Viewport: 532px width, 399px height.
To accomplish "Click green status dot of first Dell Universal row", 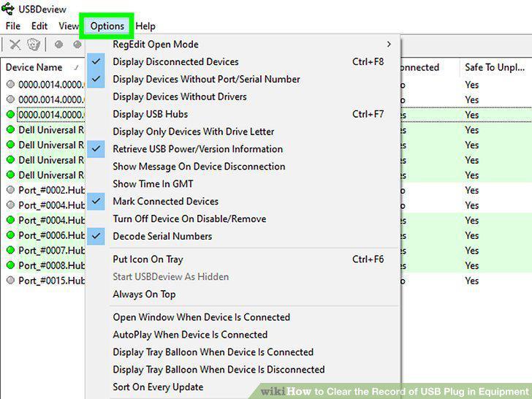I will tap(10, 129).
